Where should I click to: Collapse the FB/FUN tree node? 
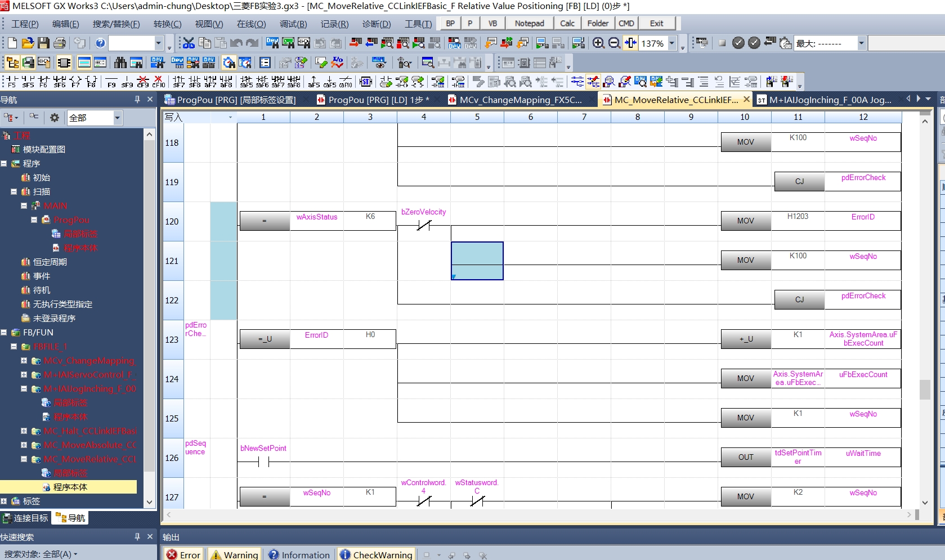[4, 333]
